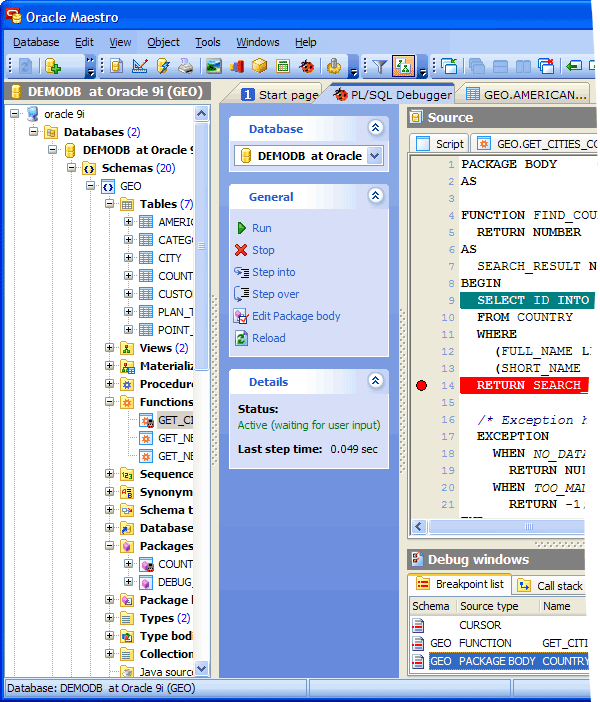Click the funnel filter toolbar icon
Image resolution: width=600 pixels, height=702 pixels.
380,67
